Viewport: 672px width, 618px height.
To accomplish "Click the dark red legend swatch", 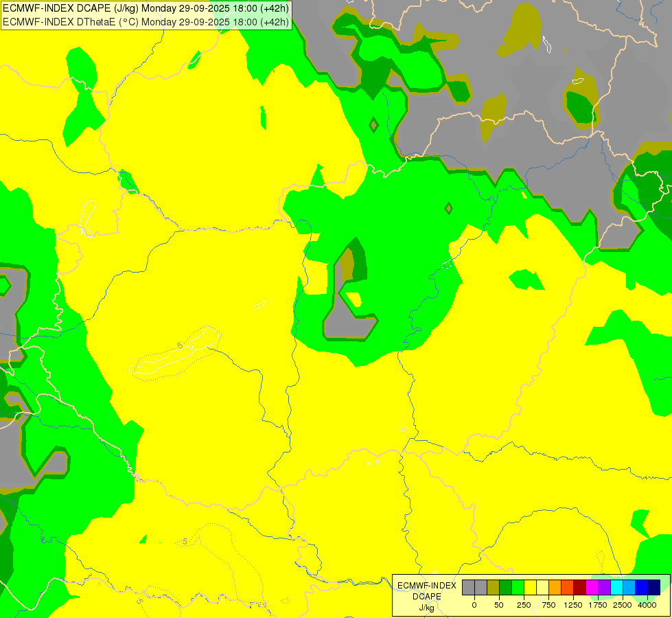I will (579, 588).
